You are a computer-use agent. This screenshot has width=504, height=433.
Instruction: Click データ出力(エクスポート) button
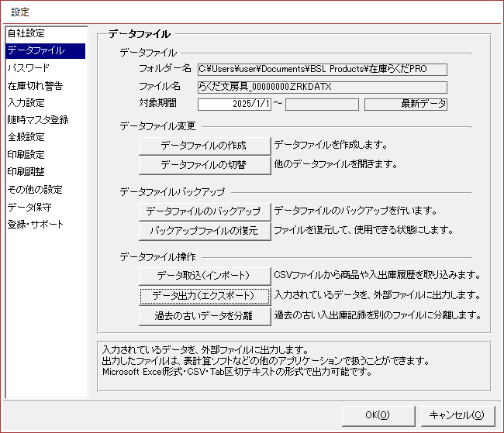(205, 296)
